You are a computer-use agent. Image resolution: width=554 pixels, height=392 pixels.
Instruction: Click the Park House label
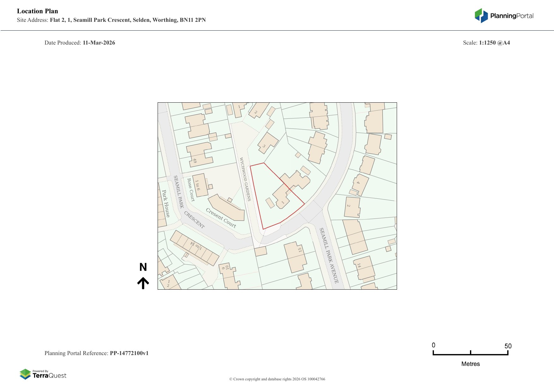pos(166,203)
